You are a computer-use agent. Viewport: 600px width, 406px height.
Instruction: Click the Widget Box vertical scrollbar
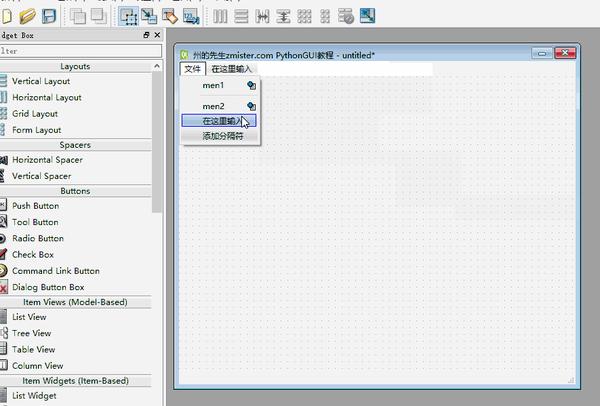click(x=157, y=142)
